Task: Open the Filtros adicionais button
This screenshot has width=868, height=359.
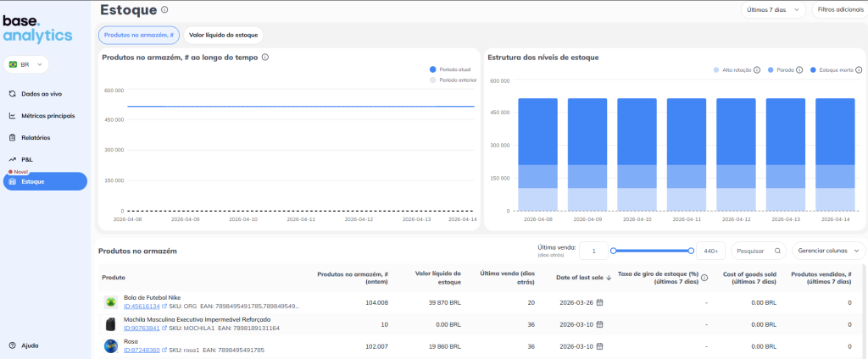Action: point(839,10)
